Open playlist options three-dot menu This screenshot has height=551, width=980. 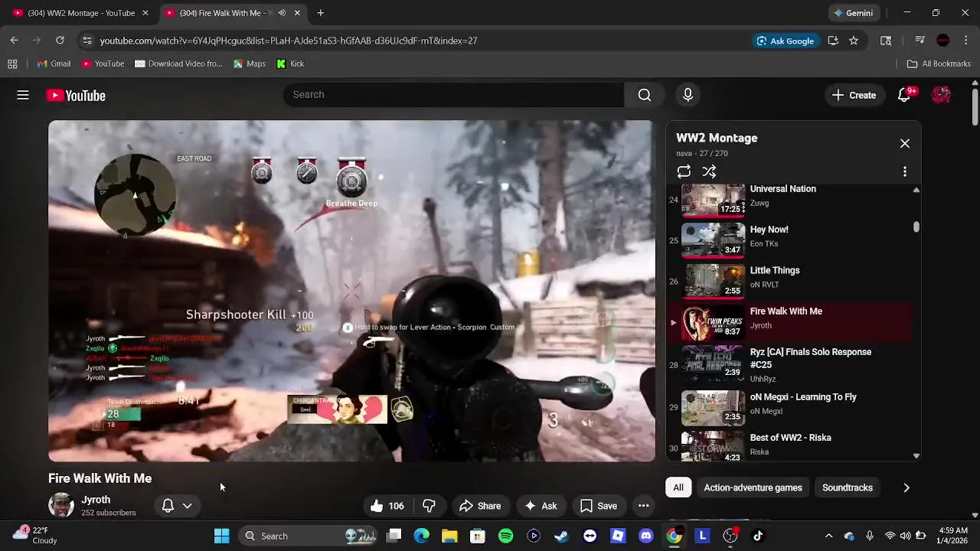(905, 171)
